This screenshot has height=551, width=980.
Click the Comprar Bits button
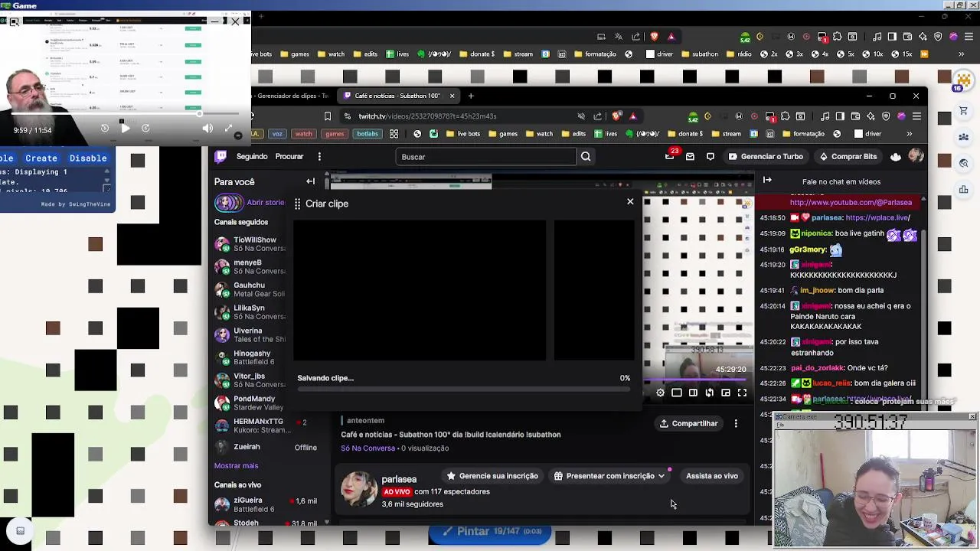click(848, 156)
